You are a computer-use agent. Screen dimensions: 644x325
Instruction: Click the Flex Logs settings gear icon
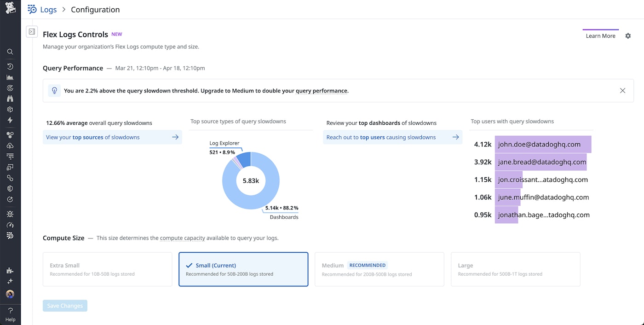(628, 36)
